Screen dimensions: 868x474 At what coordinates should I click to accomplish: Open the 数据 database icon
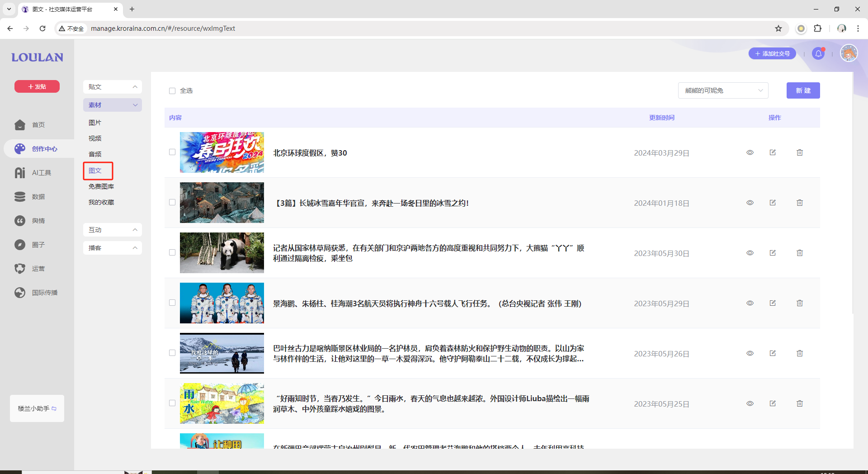pyautogui.click(x=20, y=197)
